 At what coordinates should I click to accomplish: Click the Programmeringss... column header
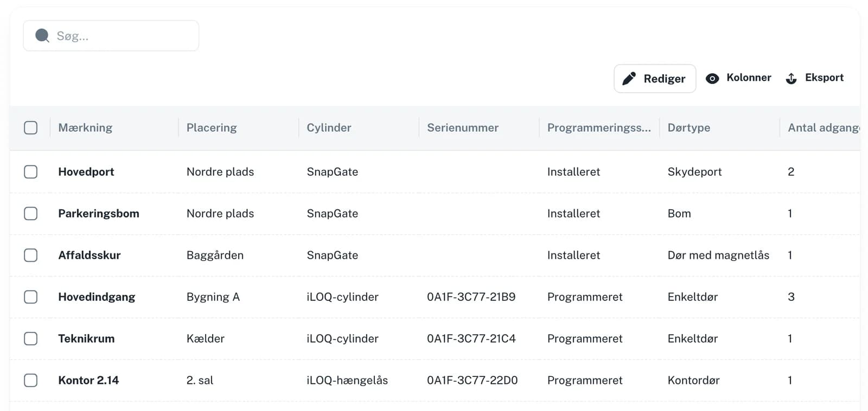(599, 128)
